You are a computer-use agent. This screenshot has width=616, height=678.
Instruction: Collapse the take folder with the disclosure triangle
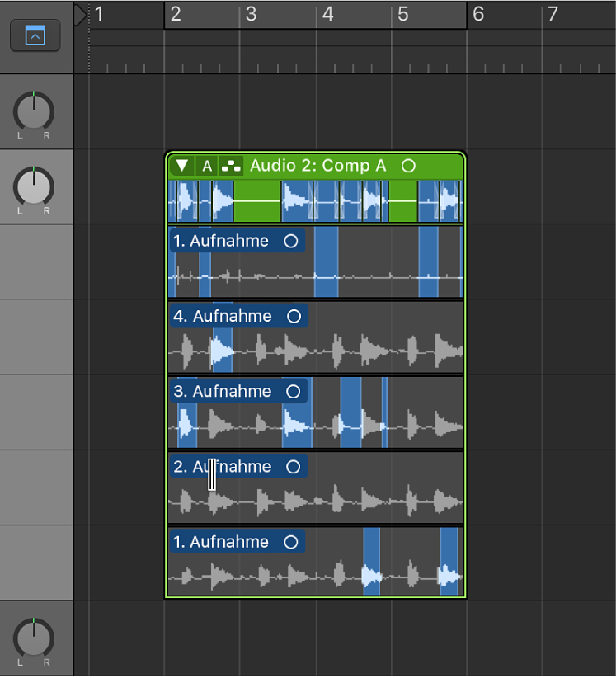182,166
